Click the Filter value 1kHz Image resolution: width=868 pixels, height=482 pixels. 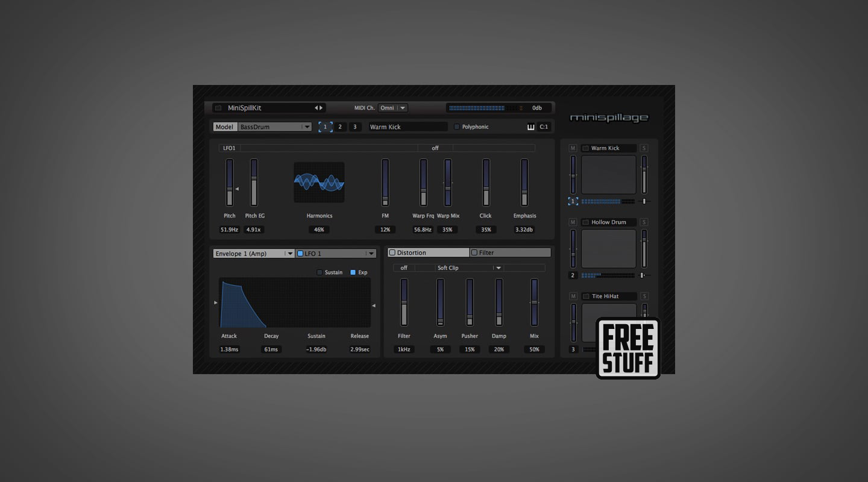coord(404,349)
